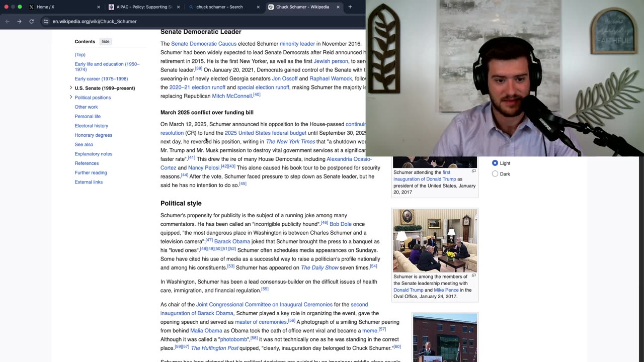Visit the Nancy Pelosi link
Viewport: 644px width, 362px height.
pyautogui.click(x=204, y=168)
